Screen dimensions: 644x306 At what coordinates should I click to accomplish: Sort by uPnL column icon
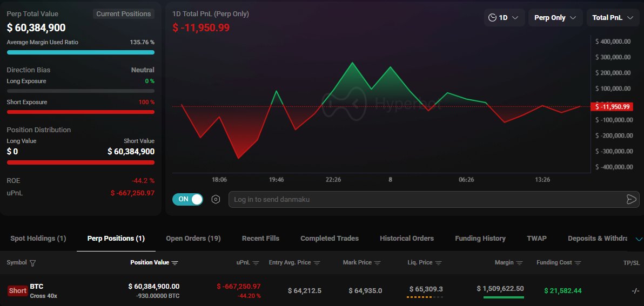(x=256, y=263)
